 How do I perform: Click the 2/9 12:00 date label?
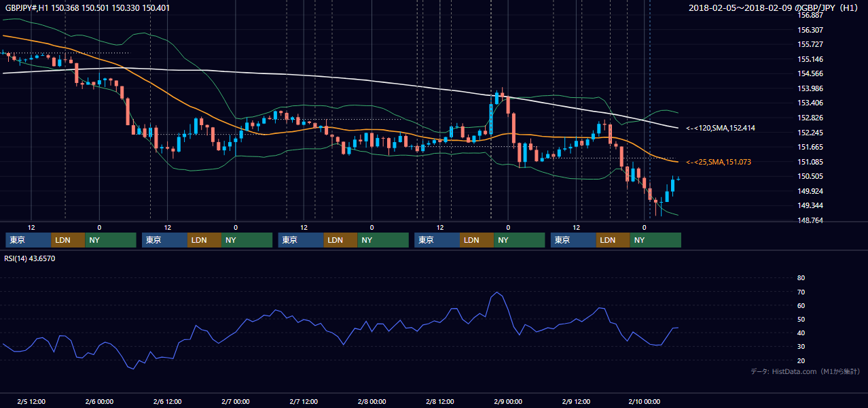(576, 401)
